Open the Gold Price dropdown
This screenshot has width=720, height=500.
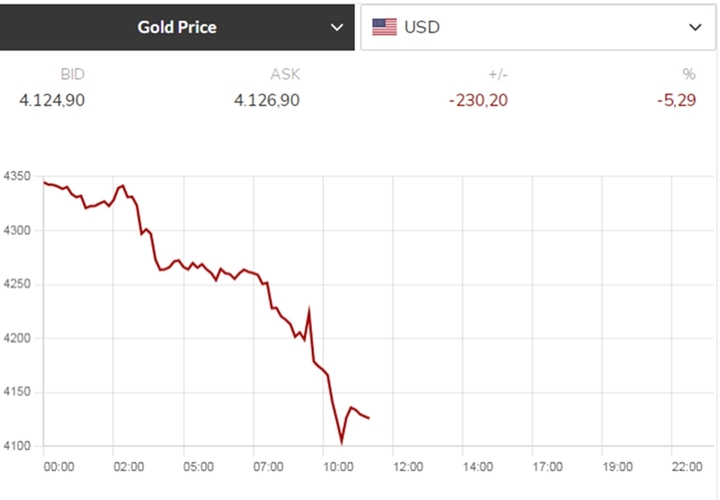click(x=178, y=27)
